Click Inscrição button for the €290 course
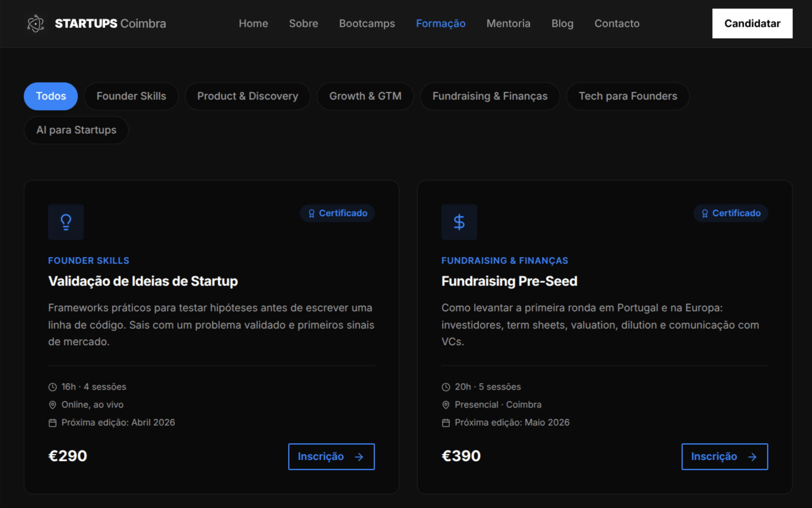 [x=332, y=456]
